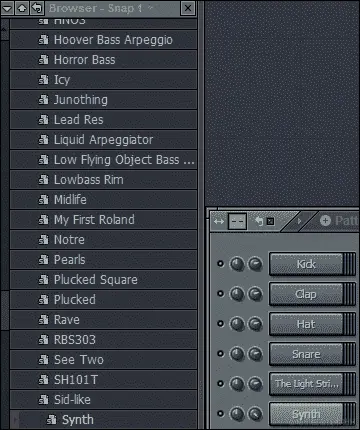Viewport: 360px width, 430px height.
Task: Select the Midlife preset
Action: [103, 200]
